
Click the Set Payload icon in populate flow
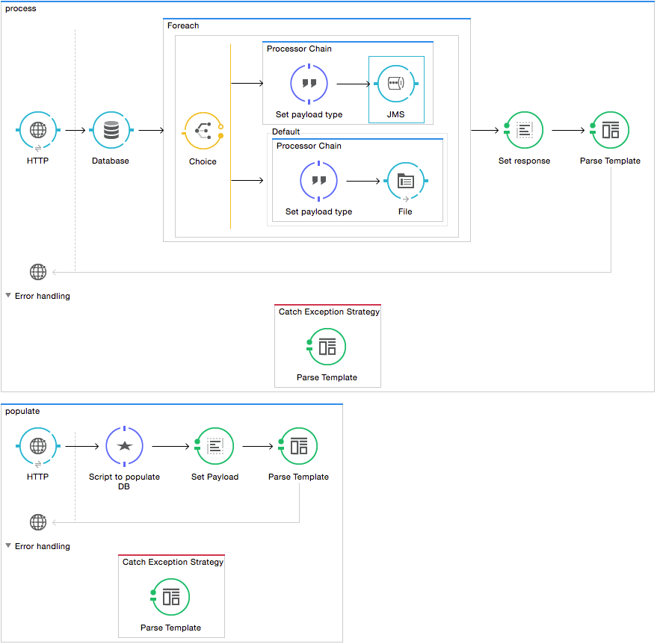pyautogui.click(x=215, y=446)
